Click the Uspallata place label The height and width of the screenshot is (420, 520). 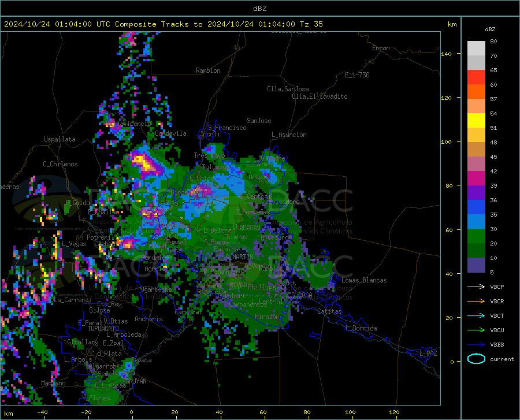point(60,139)
